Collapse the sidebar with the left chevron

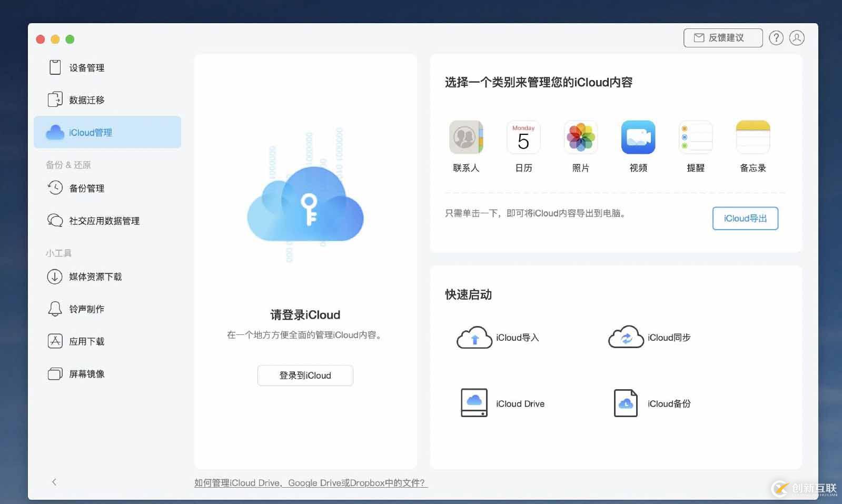click(54, 482)
